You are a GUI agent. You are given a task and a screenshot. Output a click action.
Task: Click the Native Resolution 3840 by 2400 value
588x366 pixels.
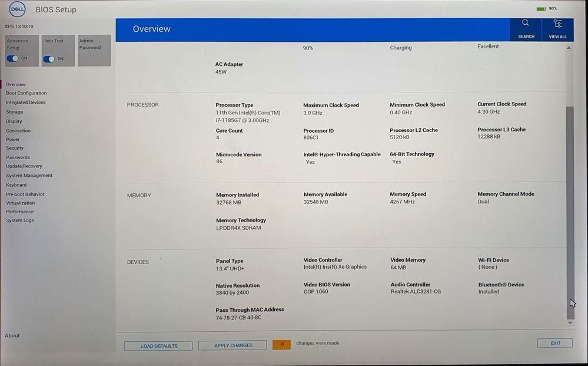[x=232, y=293]
